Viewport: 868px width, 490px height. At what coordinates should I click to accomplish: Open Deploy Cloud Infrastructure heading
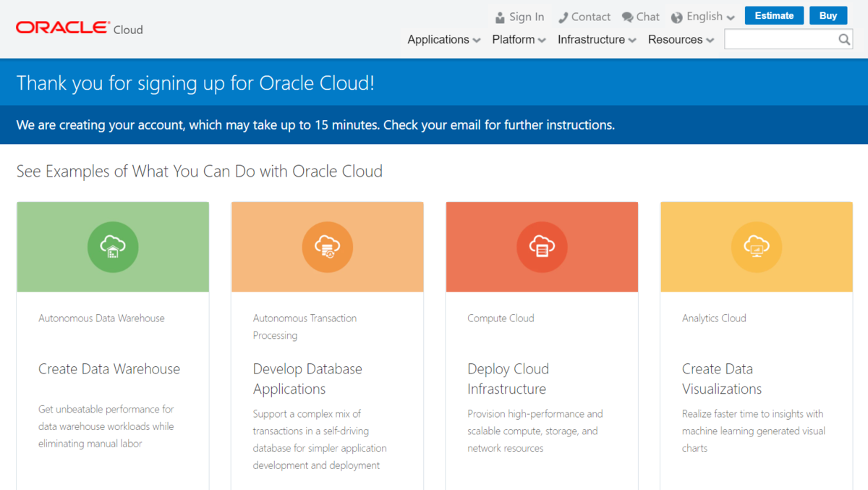(x=508, y=379)
